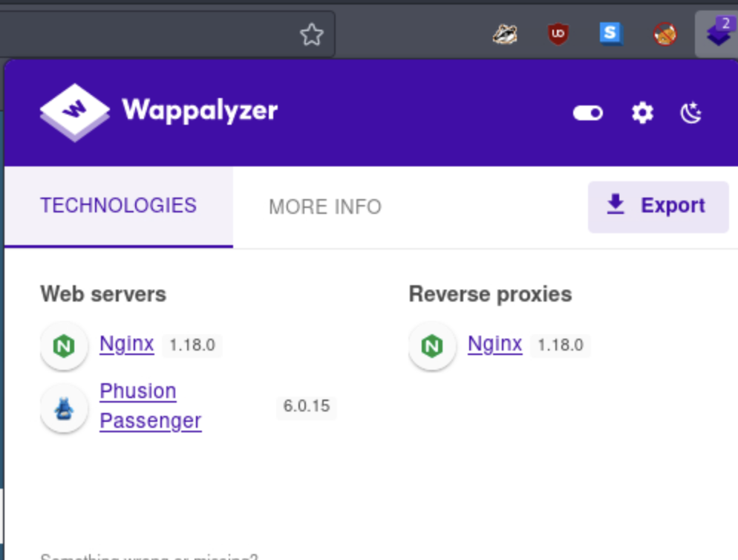Toggle the bookmark star in the address bar
The image size is (738, 560).
pos(312,34)
